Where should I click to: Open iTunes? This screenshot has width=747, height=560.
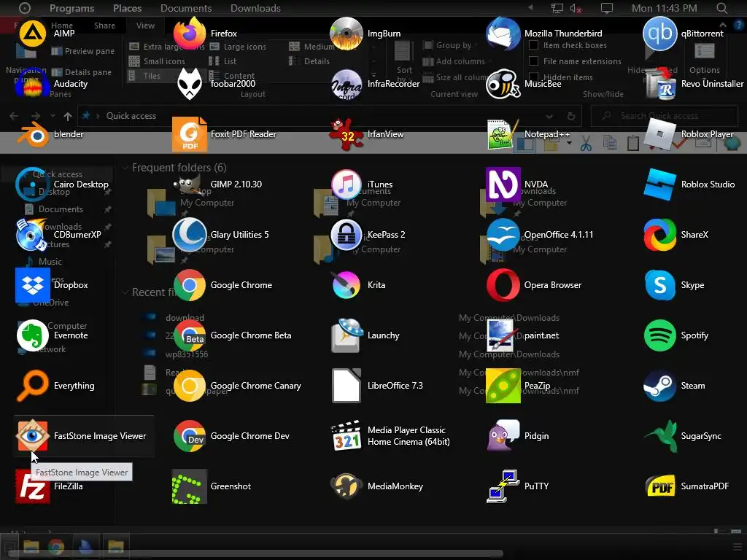point(362,184)
